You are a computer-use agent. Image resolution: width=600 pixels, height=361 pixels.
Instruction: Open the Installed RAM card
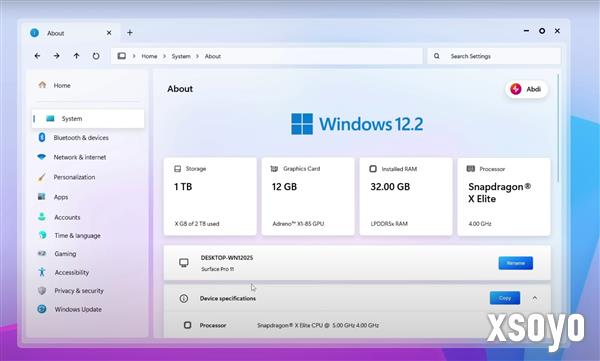point(406,196)
